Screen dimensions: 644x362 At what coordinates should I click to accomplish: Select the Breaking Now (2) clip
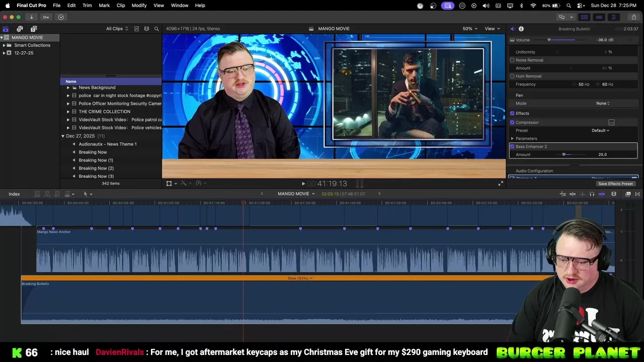click(96, 168)
